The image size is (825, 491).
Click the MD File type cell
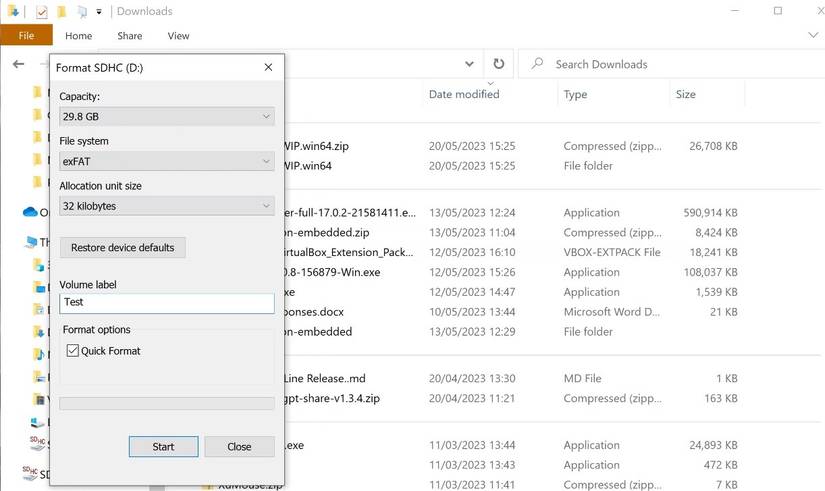click(x=582, y=378)
